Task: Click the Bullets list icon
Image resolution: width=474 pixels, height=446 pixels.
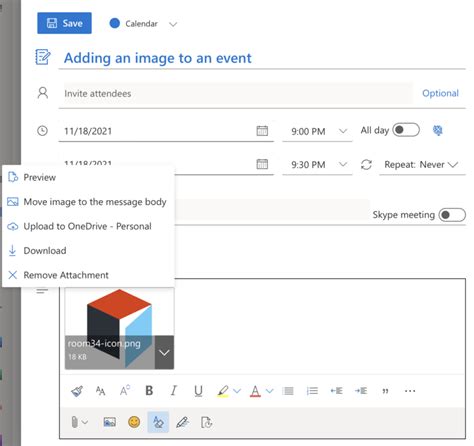Action: [288, 391]
